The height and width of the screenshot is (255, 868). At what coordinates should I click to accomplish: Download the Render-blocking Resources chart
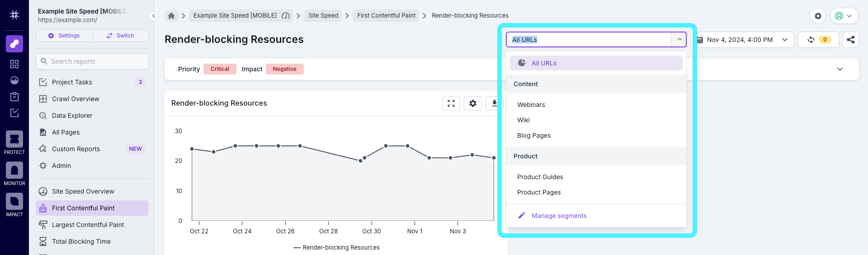point(494,103)
